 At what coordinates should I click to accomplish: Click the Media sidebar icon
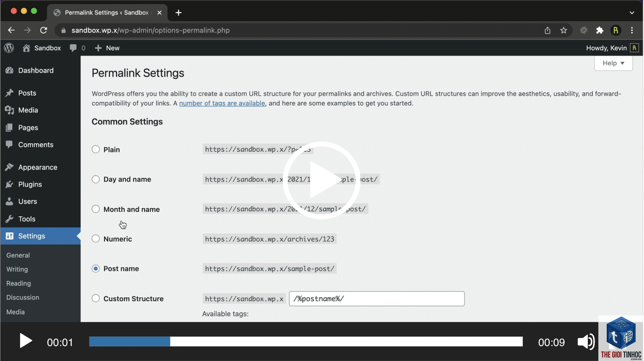[x=9, y=110]
